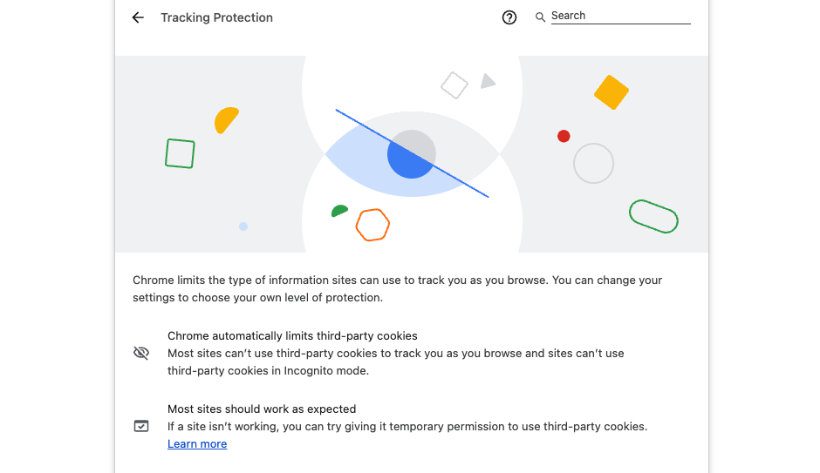Click the browser window checkmark icon
The image size is (820, 473).
pyautogui.click(x=141, y=426)
